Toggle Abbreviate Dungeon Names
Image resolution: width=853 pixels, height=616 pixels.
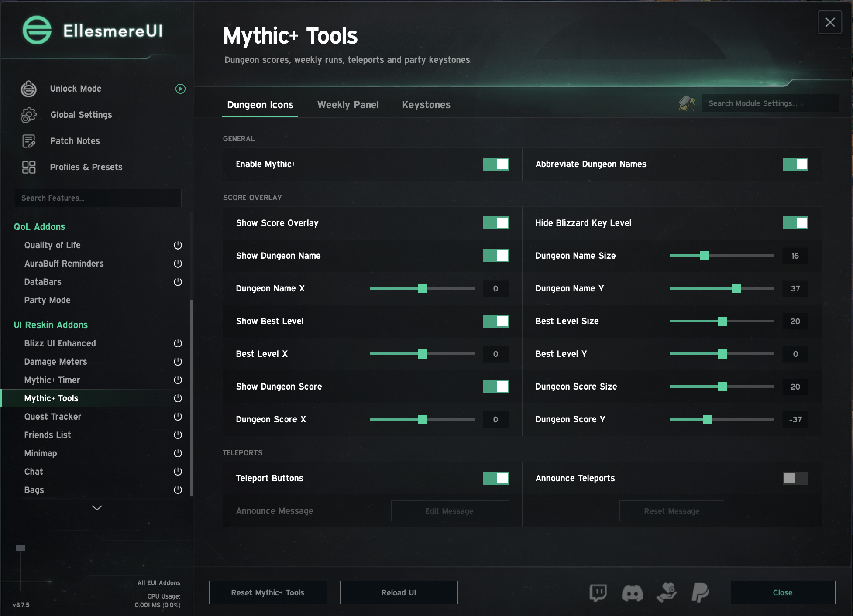[x=795, y=164]
